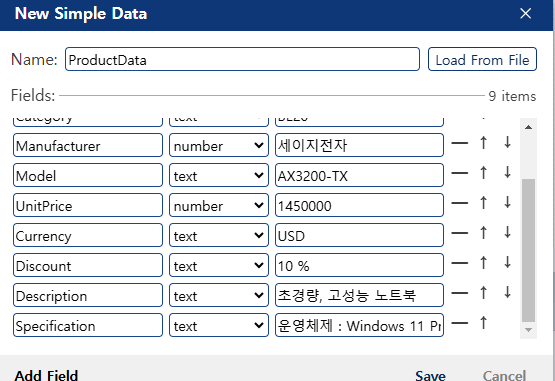Screen dimensions: 555x381
Task: Move the Currency row up one position
Action: [x=484, y=233]
